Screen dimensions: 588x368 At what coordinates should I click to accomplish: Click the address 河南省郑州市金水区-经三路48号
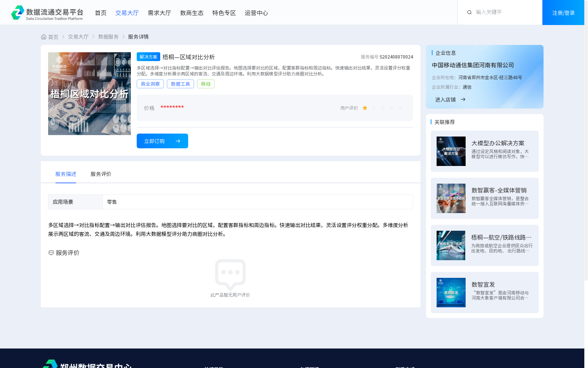(490, 78)
